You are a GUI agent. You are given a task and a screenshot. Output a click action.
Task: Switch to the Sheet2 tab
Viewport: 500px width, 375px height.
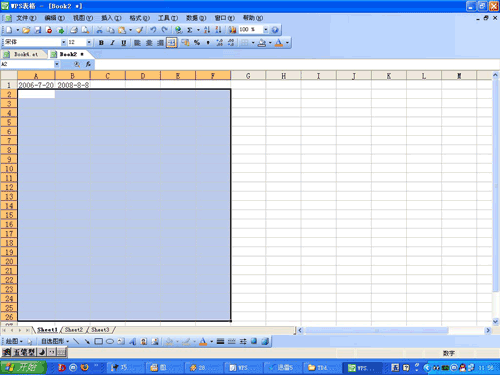pyautogui.click(x=74, y=330)
